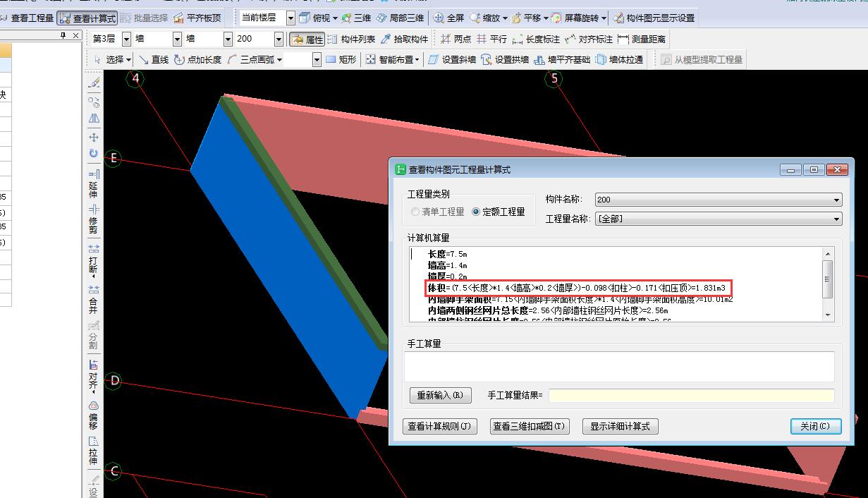Image resolution: width=868 pixels, height=498 pixels.
Task: Select 长度标注 (length dimension) tool
Action: click(536, 39)
